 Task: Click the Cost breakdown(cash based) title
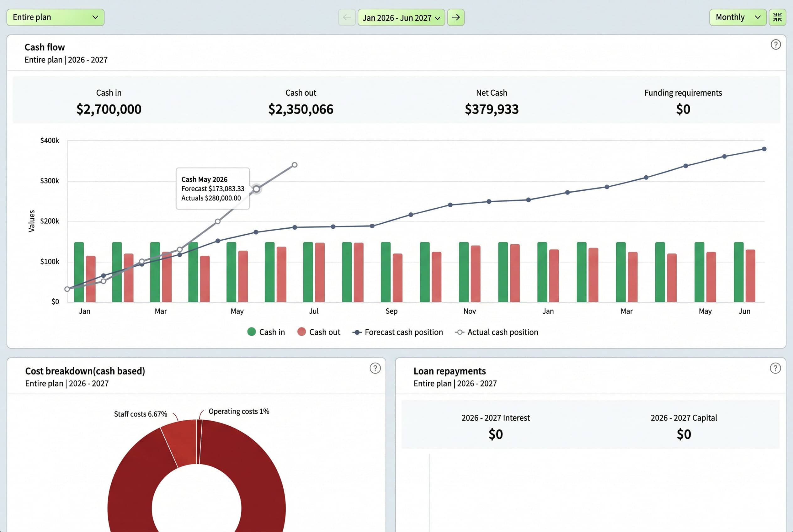85,371
